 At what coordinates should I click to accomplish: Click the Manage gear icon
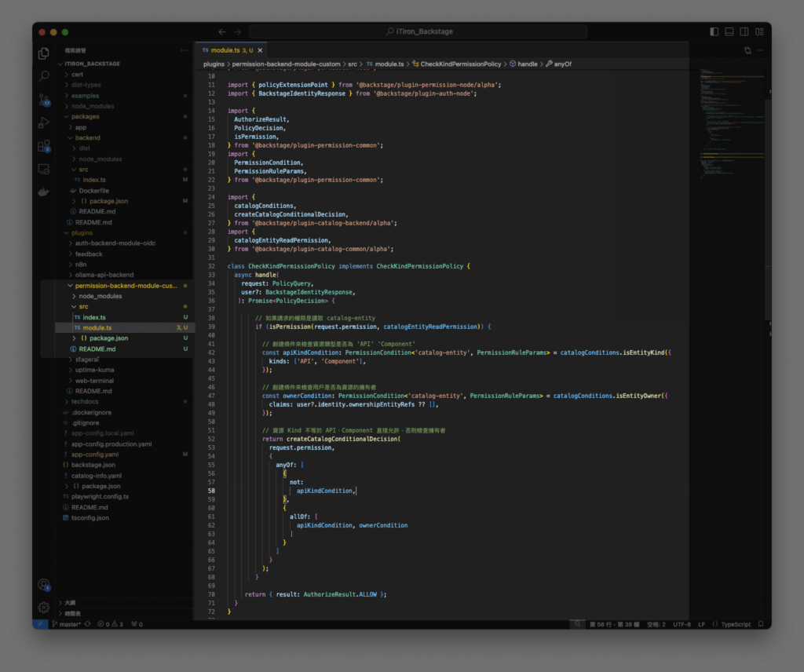coord(44,607)
